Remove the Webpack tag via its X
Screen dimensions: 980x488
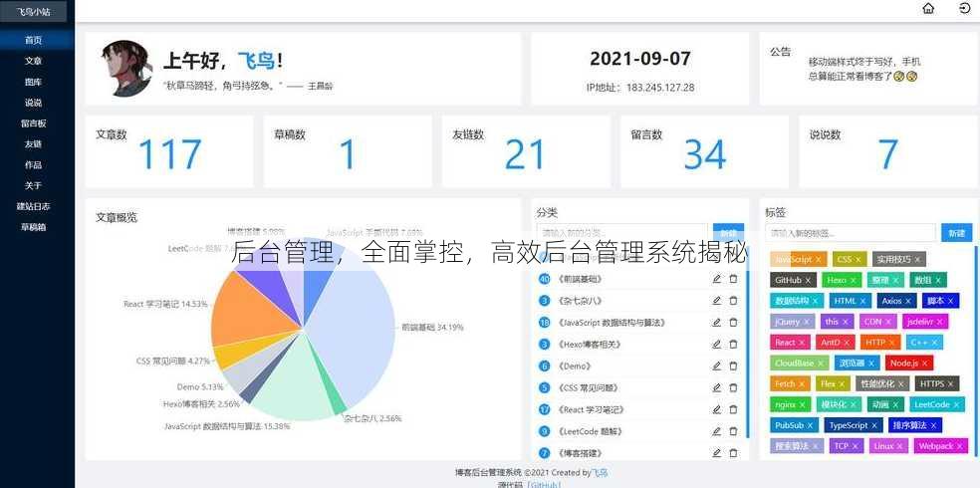coord(960,446)
